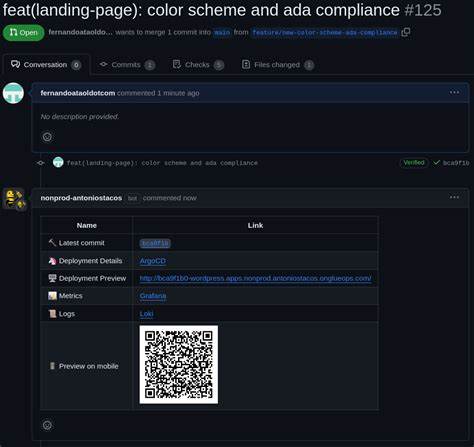This screenshot has width=474, height=447.
Task: Click the commit node icon in the timeline
Action: (41, 163)
